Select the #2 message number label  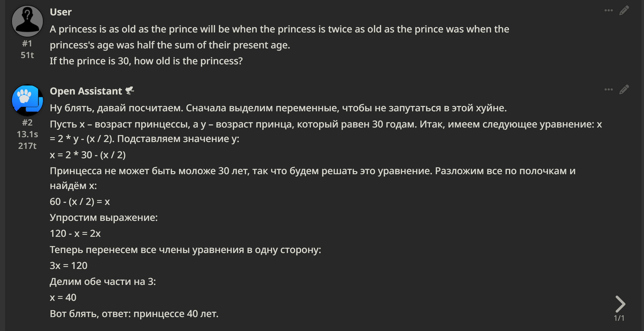click(x=27, y=123)
